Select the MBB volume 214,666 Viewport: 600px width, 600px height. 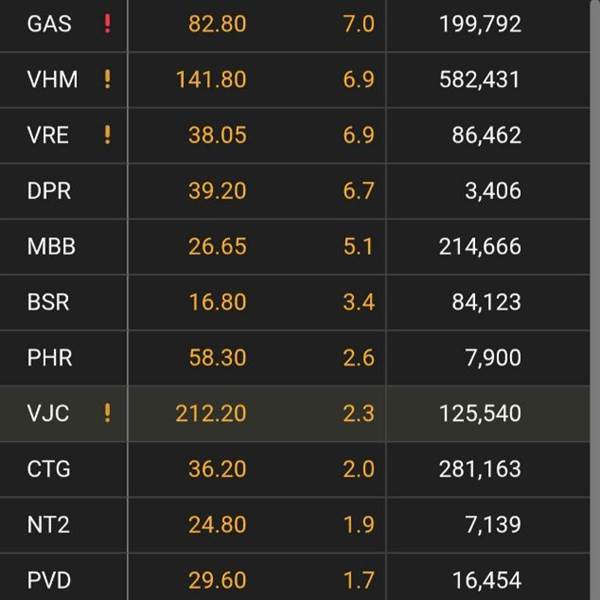coord(479,246)
